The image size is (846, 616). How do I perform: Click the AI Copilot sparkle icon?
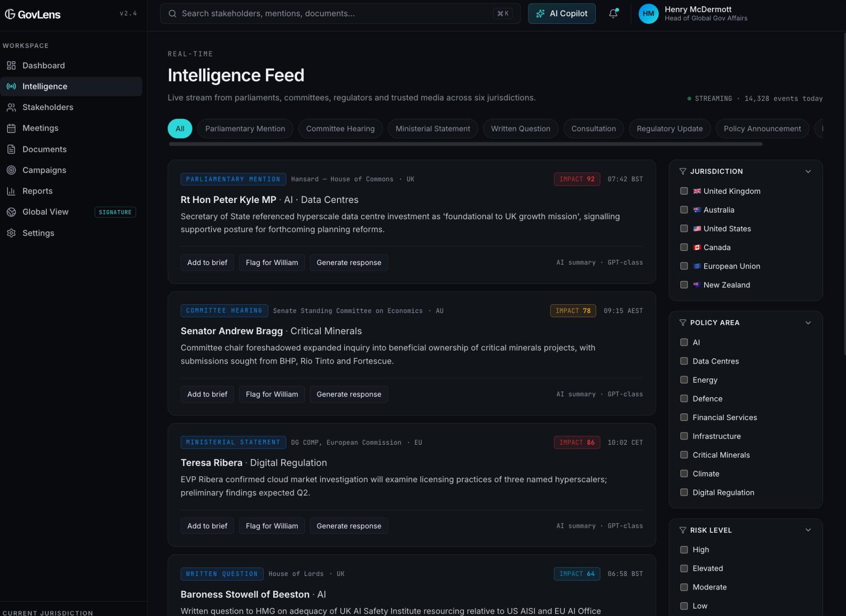[x=540, y=14]
